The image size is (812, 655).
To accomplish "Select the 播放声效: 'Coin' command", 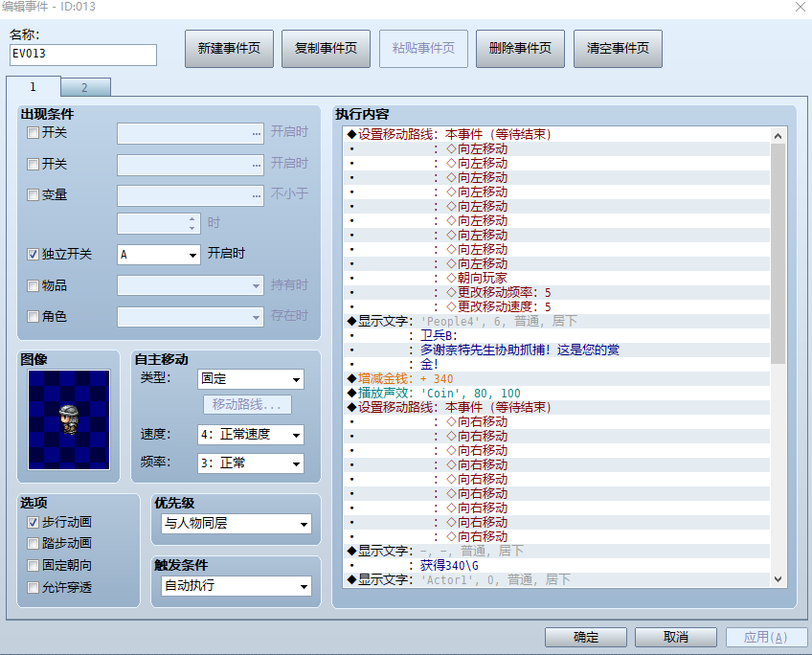I will coord(556,394).
